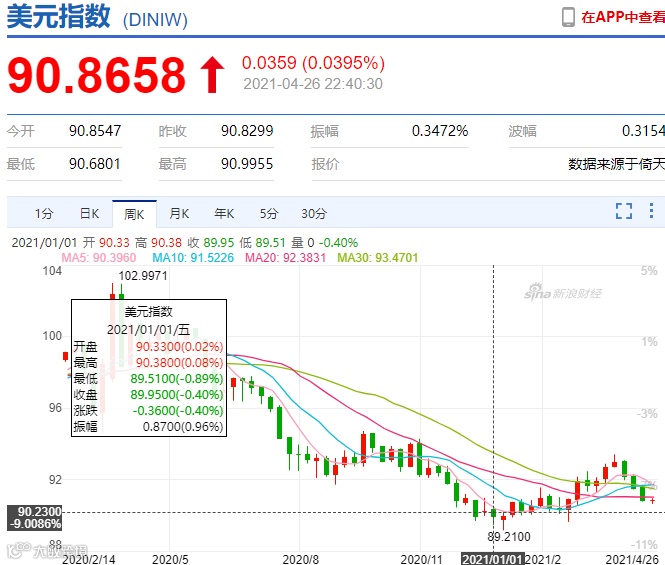Click the 2020/8 date axis label

(301, 559)
